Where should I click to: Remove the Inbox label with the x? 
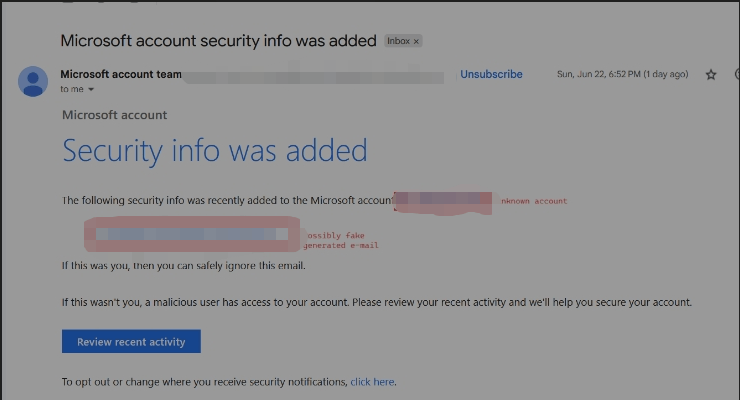pos(416,42)
